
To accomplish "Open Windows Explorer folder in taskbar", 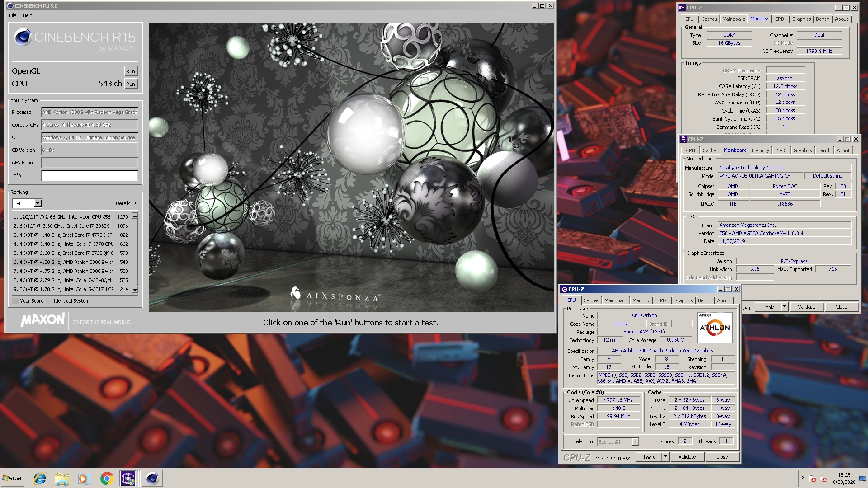I will tap(62, 478).
